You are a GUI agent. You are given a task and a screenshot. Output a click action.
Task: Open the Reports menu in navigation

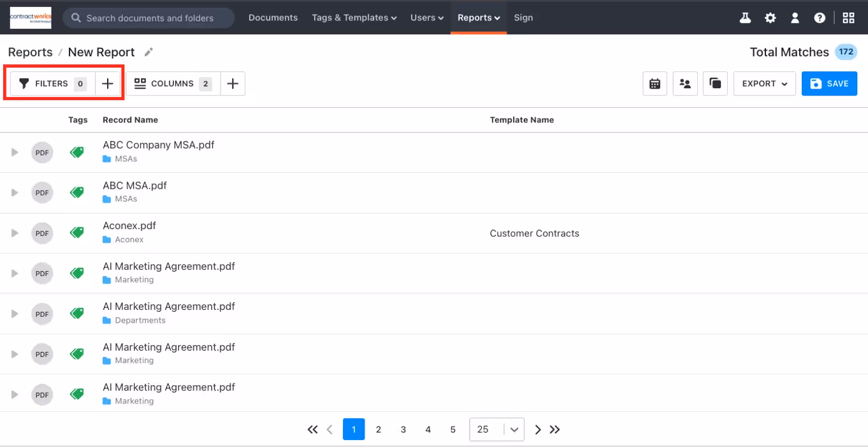478,17
